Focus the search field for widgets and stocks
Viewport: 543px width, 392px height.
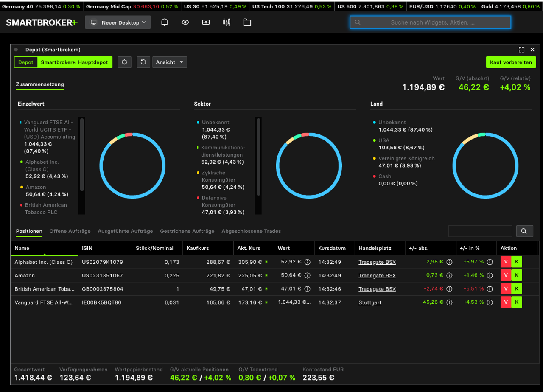coord(430,22)
